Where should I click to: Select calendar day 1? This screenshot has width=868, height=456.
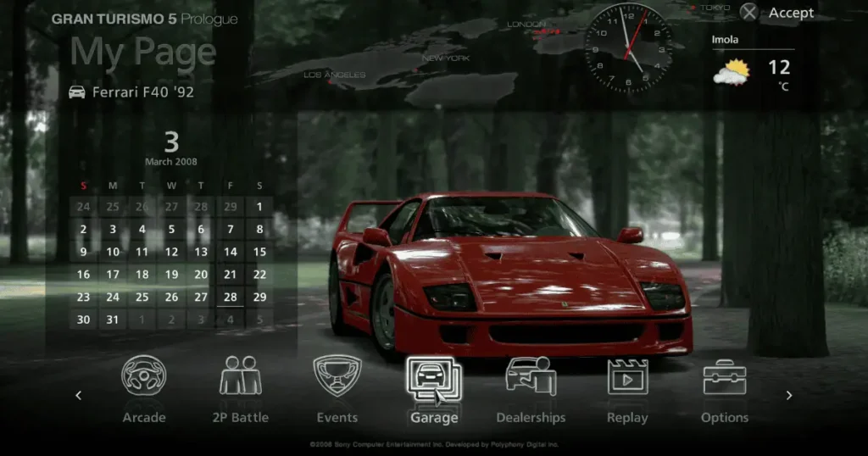coord(259,207)
